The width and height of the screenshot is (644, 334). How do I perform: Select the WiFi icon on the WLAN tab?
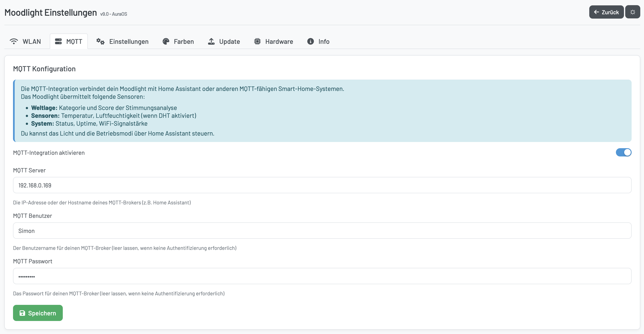[14, 41]
